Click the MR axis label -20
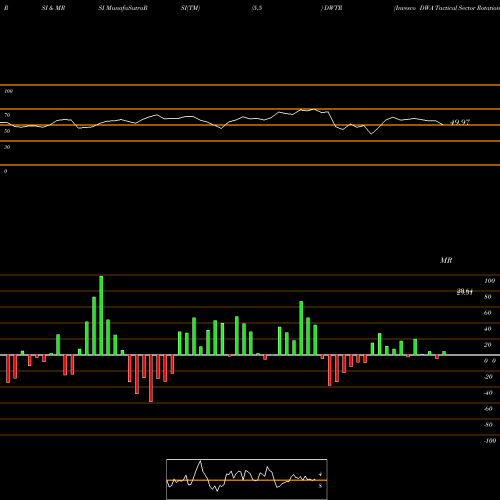 [488, 377]
